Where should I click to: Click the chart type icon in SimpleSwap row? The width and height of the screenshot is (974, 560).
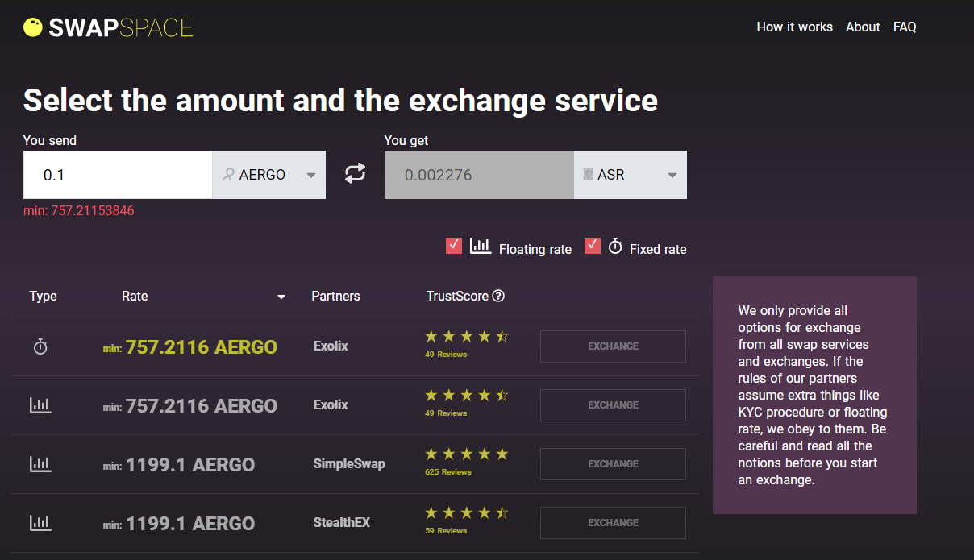pos(40,464)
